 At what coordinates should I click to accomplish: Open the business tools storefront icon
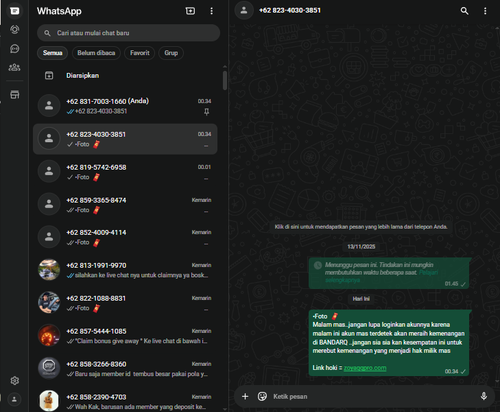[x=14, y=95]
